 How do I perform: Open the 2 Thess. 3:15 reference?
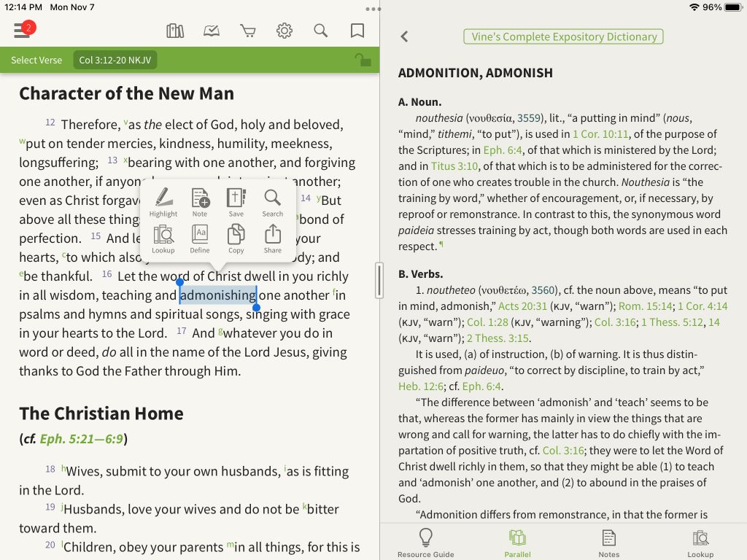[498, 338]
